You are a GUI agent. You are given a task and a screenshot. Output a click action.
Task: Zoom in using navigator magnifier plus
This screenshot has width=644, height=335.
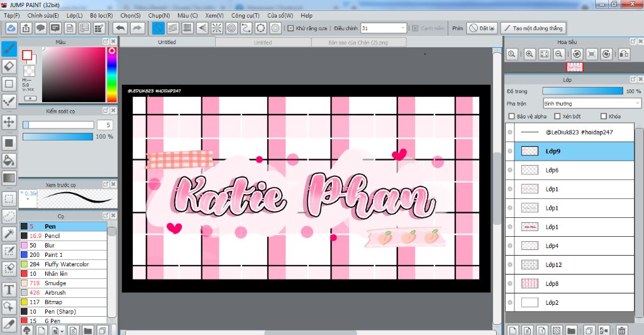click(x=530, y=54)
